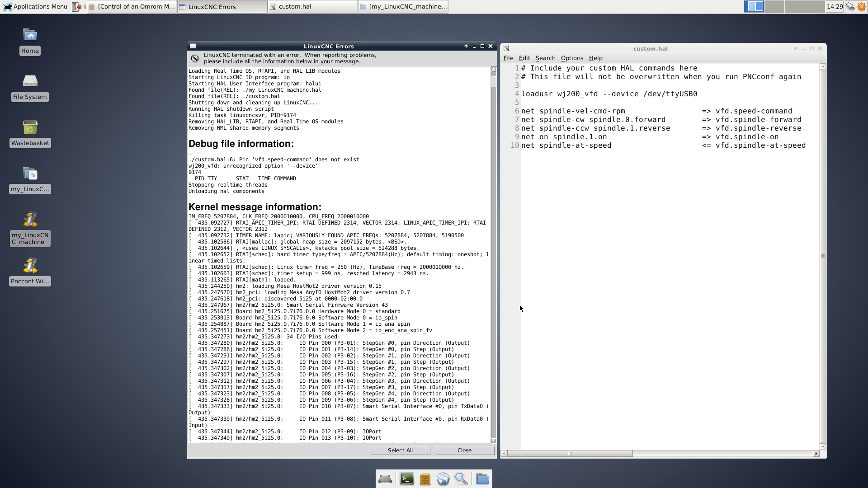The image size is (868, 488).
Task: Launch the Pncconf Wizard desktop icon
Action: [30, 266]
